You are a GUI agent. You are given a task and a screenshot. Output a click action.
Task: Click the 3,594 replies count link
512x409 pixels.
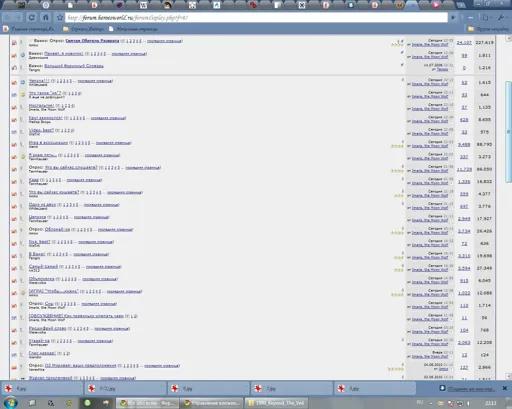point(464,268)
